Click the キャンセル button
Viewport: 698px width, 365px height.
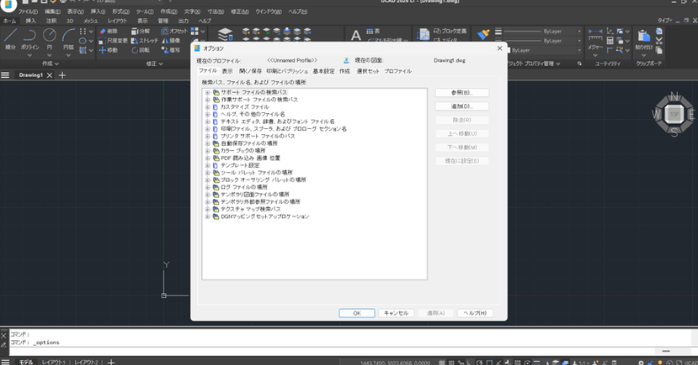tap(396, 313)
